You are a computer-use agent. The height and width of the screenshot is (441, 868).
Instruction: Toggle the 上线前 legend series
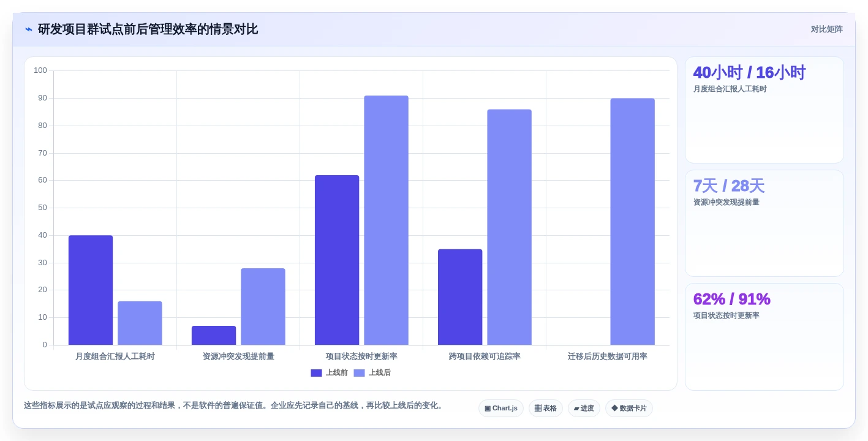point(329,372)
